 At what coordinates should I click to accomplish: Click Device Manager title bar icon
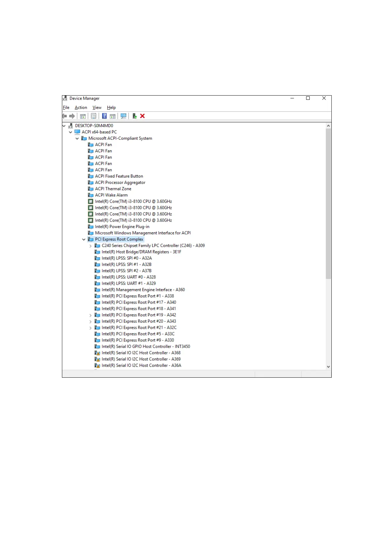tap(65, 98)
